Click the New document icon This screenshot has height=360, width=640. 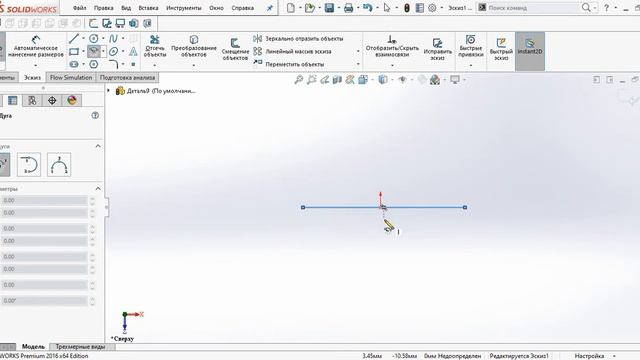pos(291,8)
